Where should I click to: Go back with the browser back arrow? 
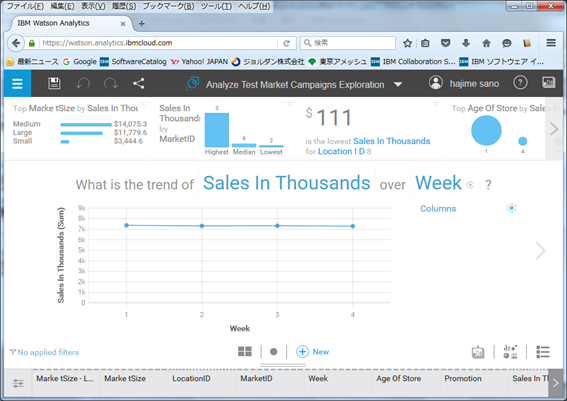16,43
